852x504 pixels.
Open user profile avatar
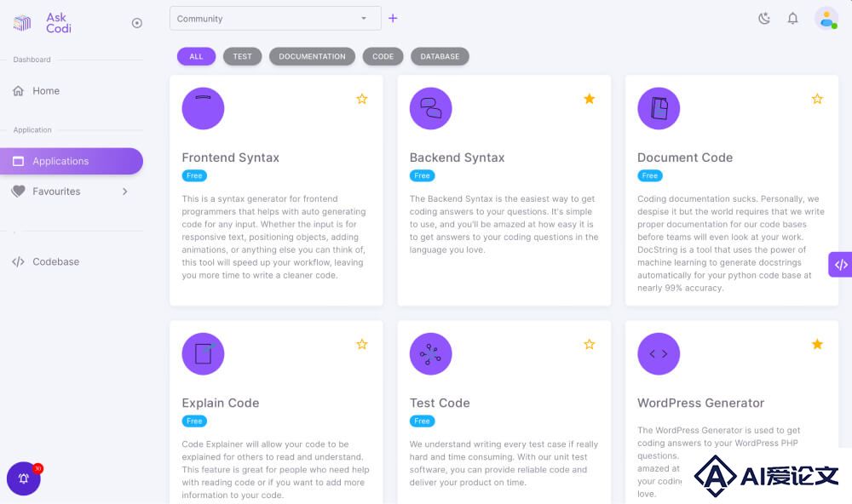(x=826, y=19)
